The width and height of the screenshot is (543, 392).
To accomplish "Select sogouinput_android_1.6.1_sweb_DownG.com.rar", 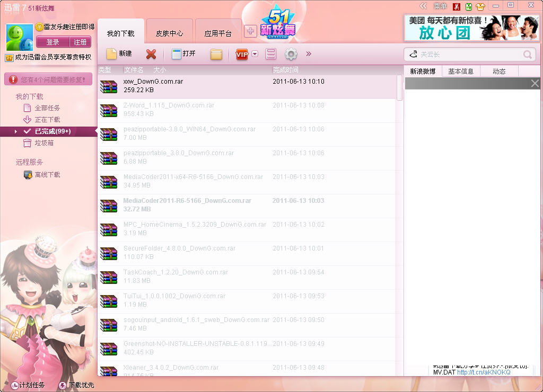I will click(247, 325).
